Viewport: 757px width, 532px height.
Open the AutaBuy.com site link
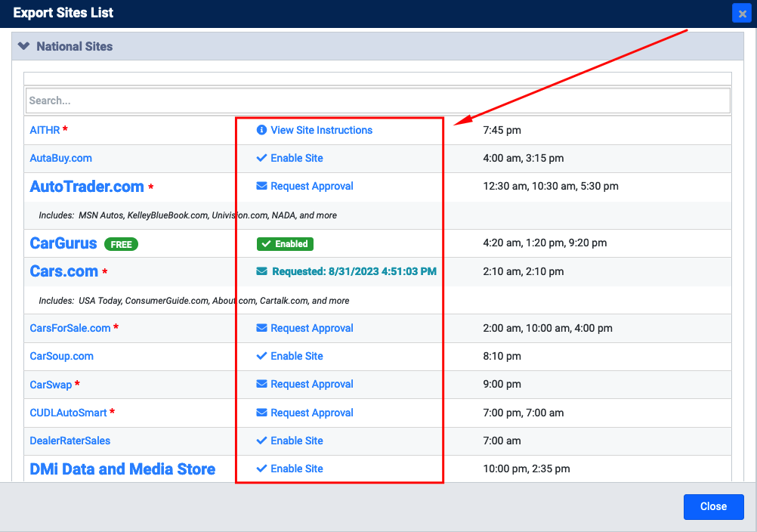[61, 158]
